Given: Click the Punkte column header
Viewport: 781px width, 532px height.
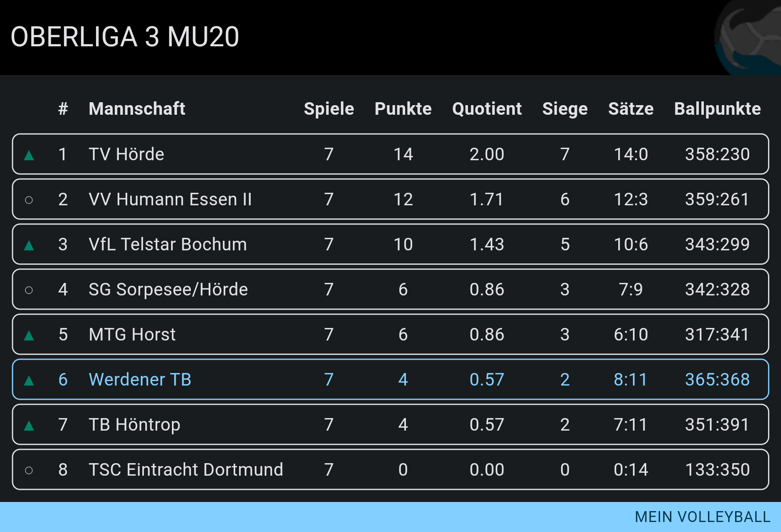Looking at the screenshot, I should tap(403, 109).
